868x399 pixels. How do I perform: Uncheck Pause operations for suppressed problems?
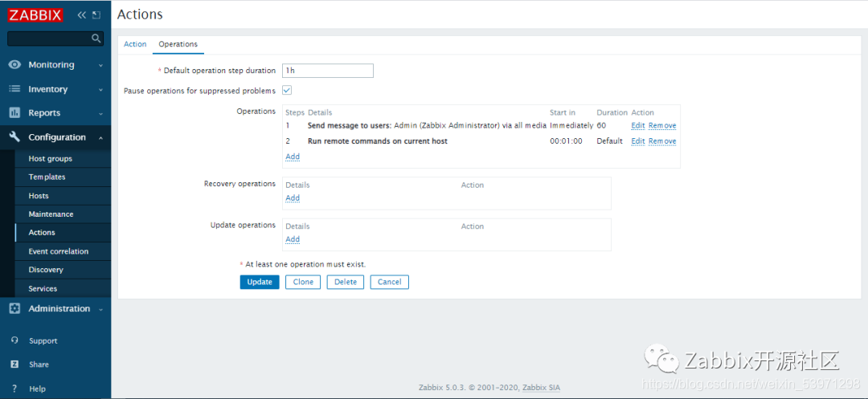(x=287, y=90)
